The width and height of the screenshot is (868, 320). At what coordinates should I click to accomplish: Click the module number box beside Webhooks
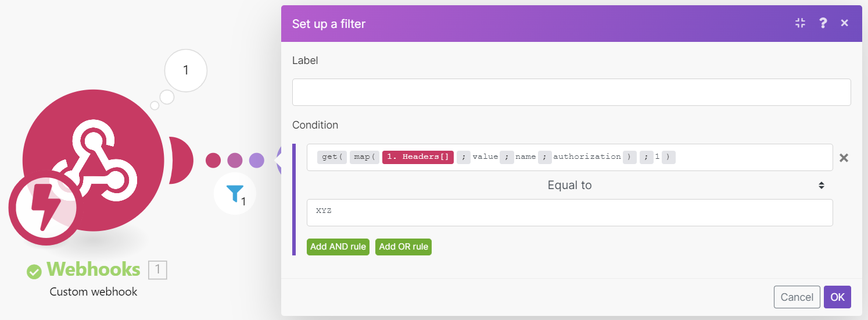[157, 270]
